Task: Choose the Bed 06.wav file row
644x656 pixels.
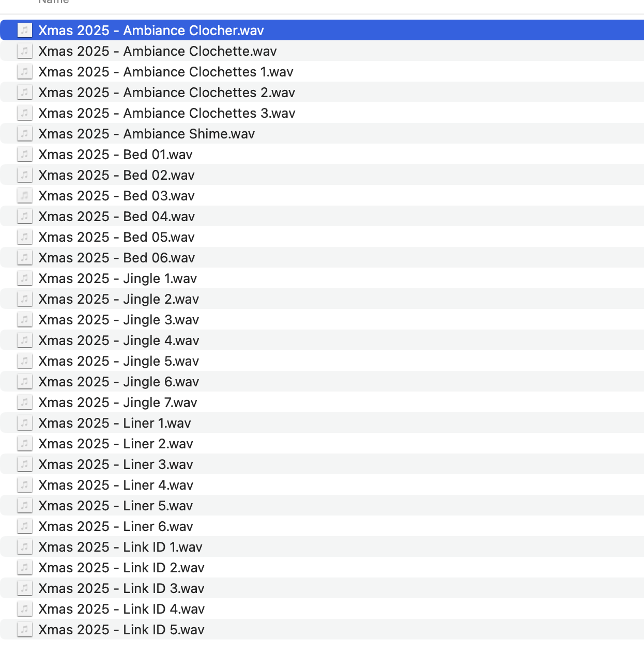Action: pyautogui.click(x=116, y=258)
